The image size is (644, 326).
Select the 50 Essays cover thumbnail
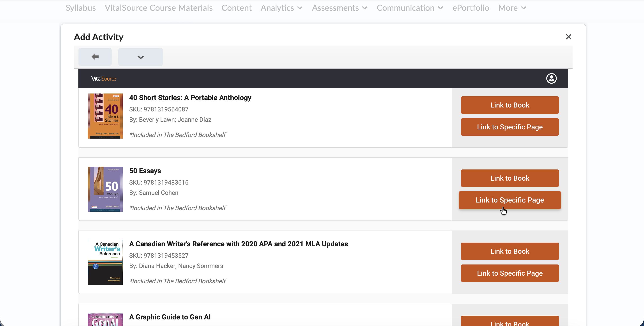[x=105, y=189]
